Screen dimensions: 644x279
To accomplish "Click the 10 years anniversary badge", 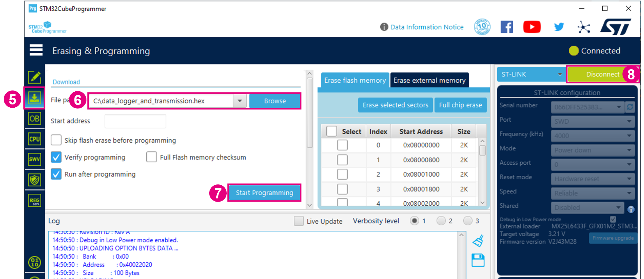I will (482, 27).
